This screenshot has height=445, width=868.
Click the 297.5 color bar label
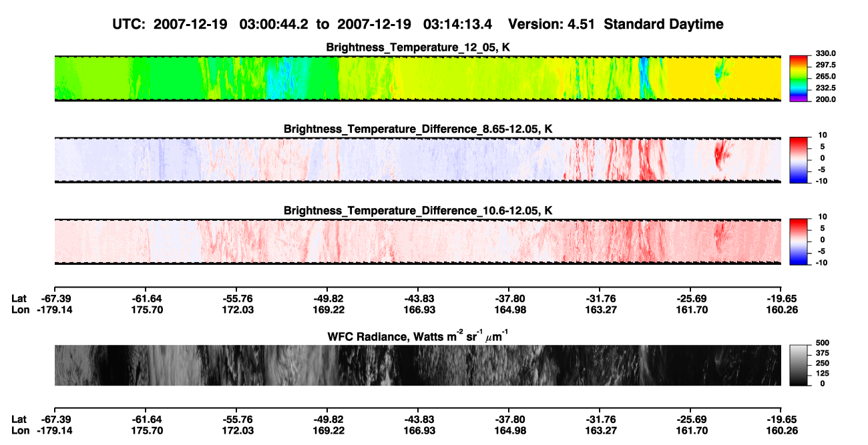tap(826, 65)
